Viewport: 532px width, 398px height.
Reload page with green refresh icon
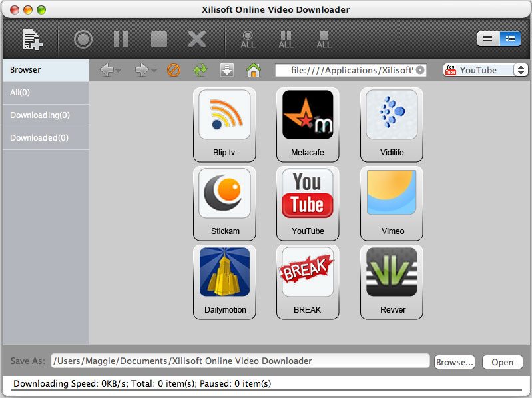point(200,70)
